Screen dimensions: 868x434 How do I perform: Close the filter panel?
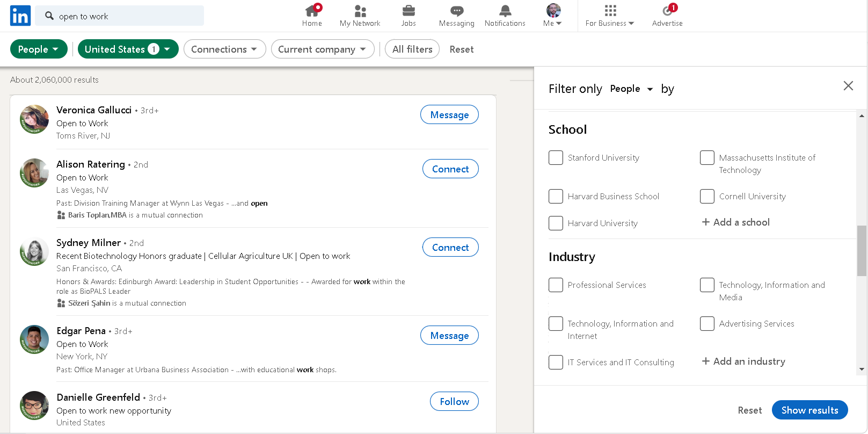[848, 86]
